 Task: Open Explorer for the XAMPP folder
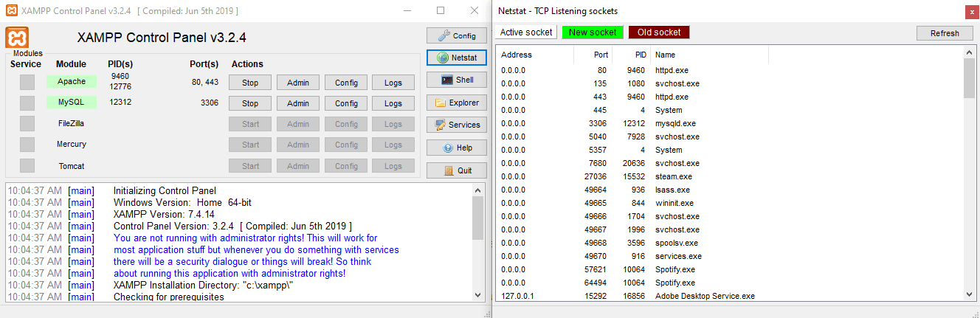click(457, 103)
